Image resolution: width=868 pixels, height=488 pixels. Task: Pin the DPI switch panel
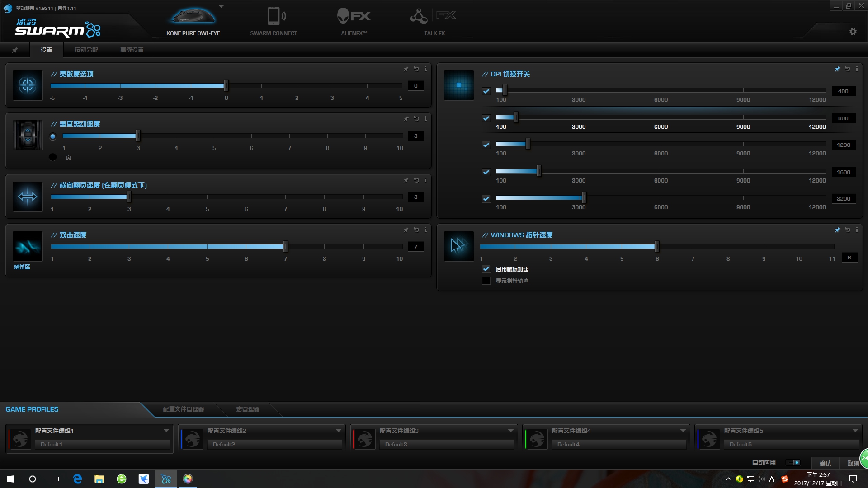point(837,69)
